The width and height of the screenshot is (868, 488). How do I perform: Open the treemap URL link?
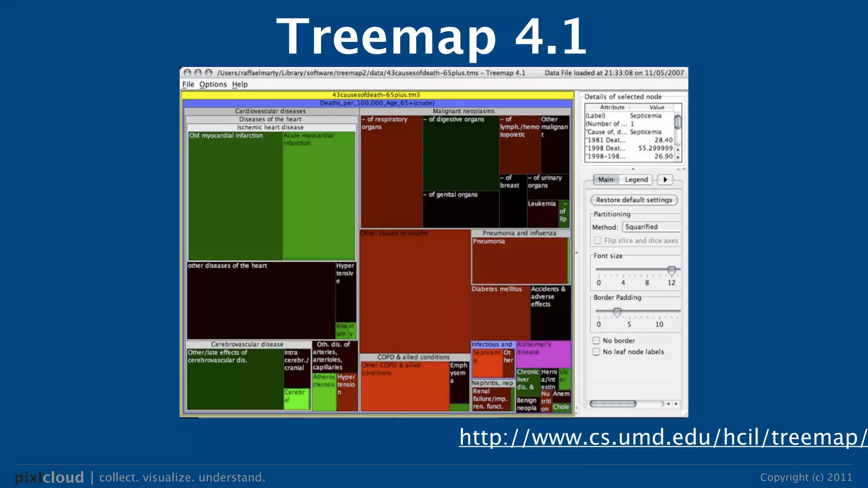pyautogui.click(x=663, y=437)
